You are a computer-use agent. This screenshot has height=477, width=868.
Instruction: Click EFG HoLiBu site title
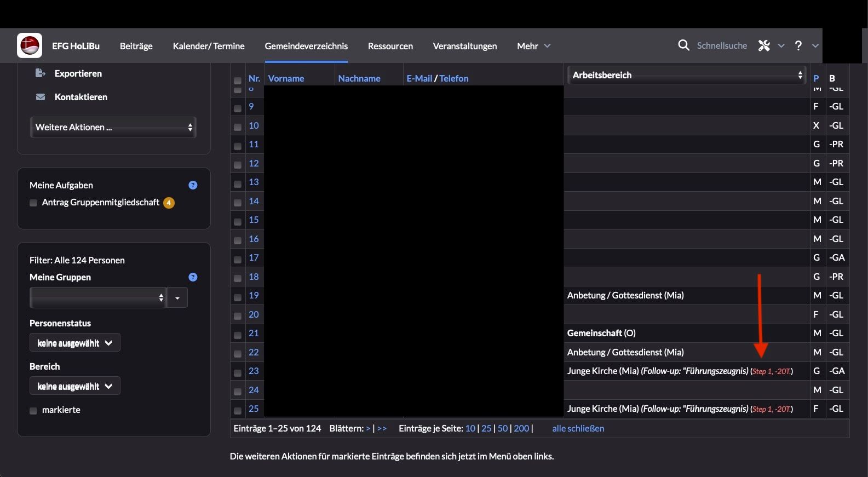76,46
